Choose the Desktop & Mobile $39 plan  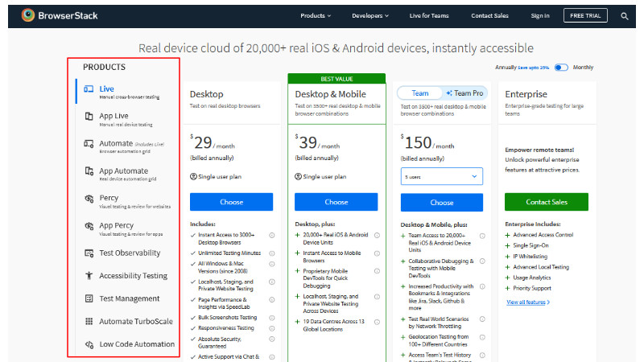point(336,202)
